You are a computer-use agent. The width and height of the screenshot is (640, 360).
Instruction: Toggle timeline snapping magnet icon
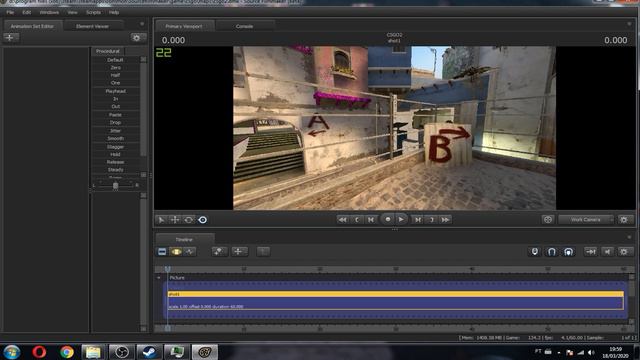pyautogui.click(x=551, y=251)
